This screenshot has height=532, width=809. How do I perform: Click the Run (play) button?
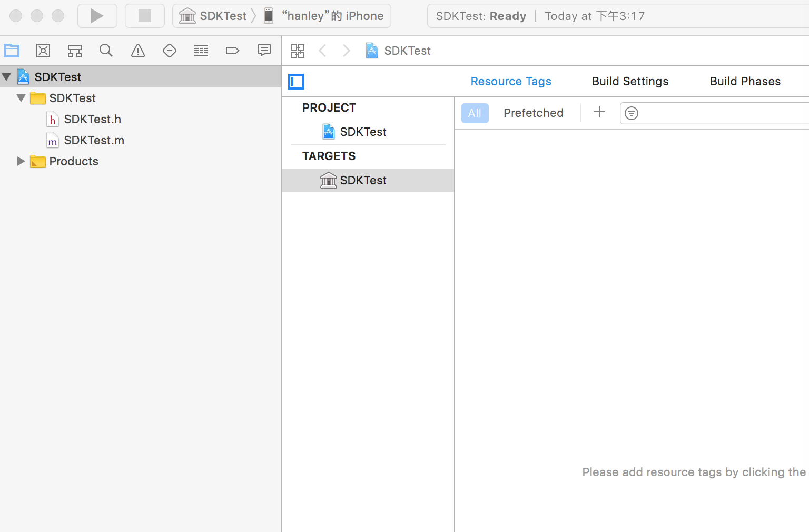pos(97,16)
